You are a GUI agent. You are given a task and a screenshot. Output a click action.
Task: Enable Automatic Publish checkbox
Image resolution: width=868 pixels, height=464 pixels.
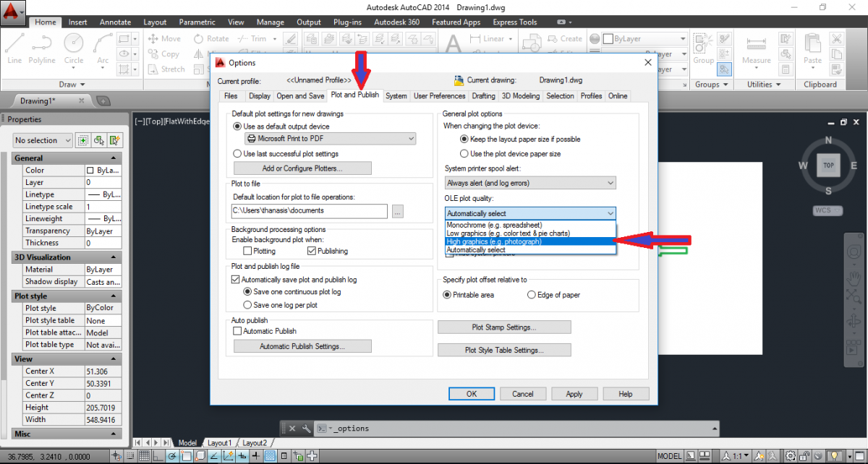click(x=237, y=331)
